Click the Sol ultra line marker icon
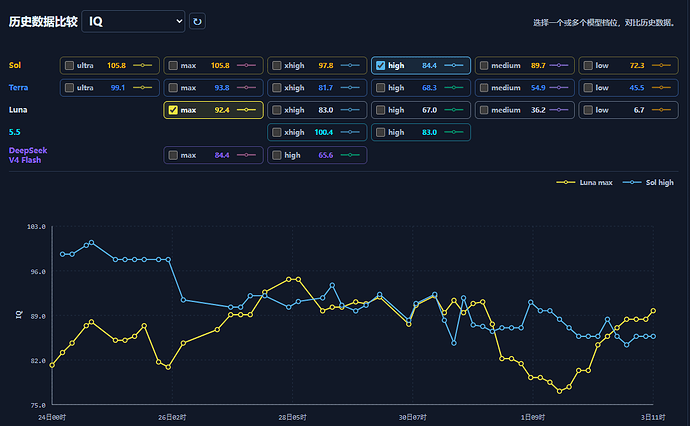Viewport: 690px width, 426px height. [x=143, y=66]
